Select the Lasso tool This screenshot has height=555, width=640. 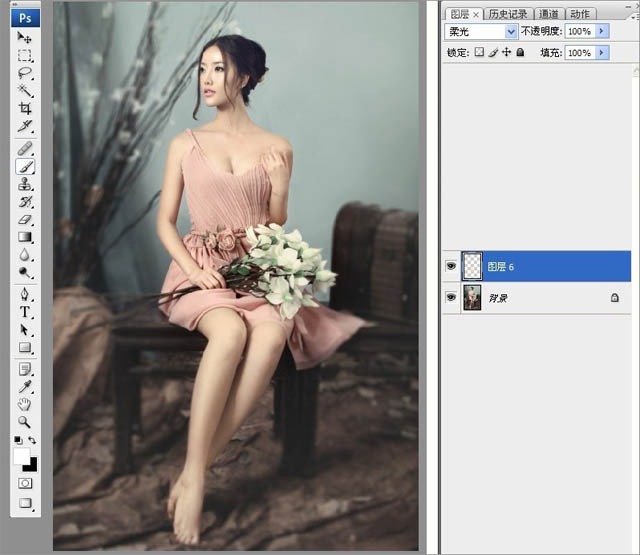point(25,73)
